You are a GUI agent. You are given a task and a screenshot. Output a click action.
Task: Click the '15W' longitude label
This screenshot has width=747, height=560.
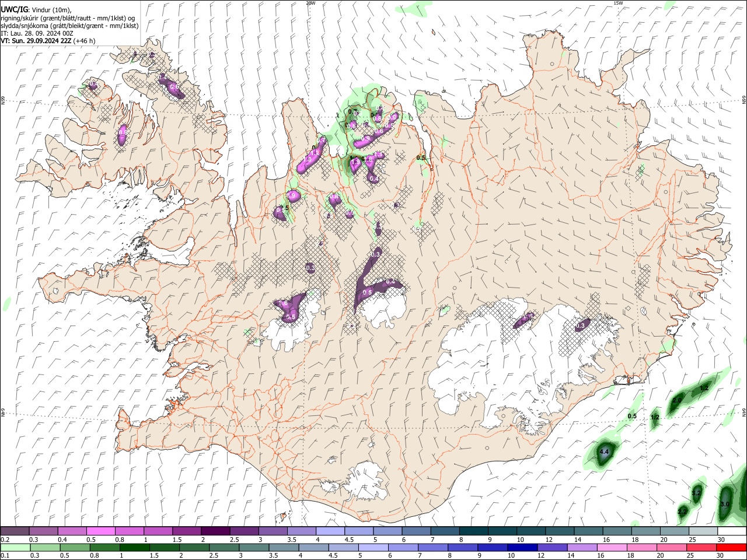tap(618, 3)
